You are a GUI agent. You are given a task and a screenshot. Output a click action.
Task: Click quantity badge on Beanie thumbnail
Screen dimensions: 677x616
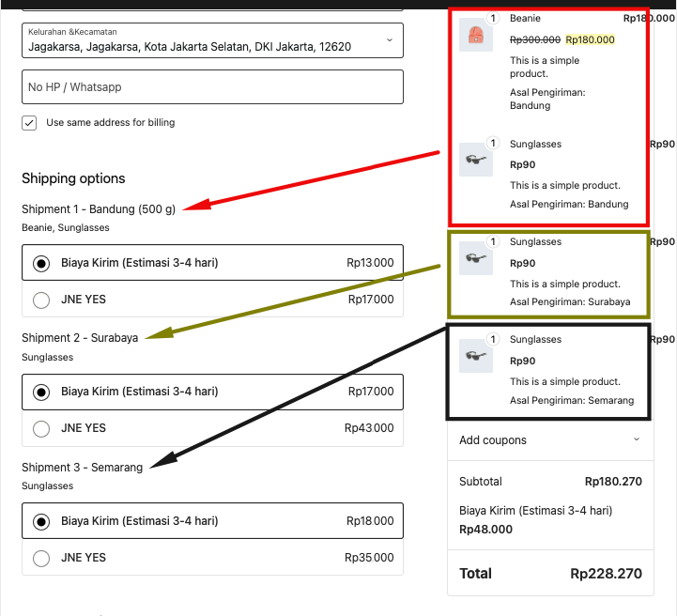pos(492,18)
